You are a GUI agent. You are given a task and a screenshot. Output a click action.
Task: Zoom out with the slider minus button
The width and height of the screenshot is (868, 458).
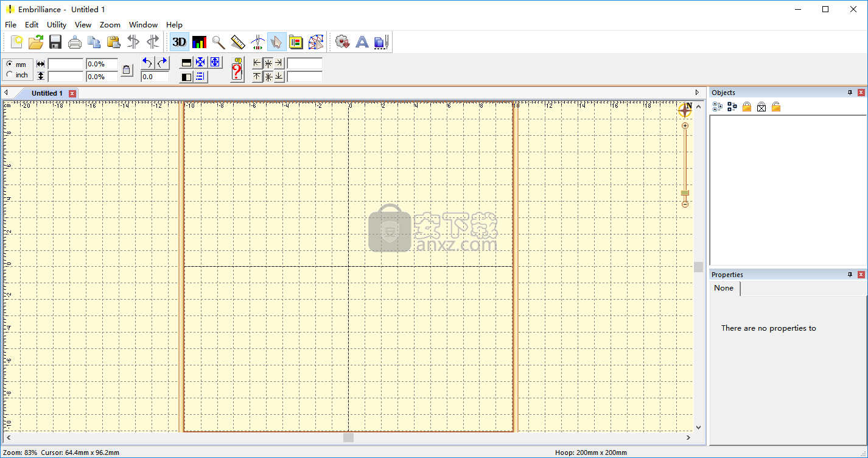[685, 205]
